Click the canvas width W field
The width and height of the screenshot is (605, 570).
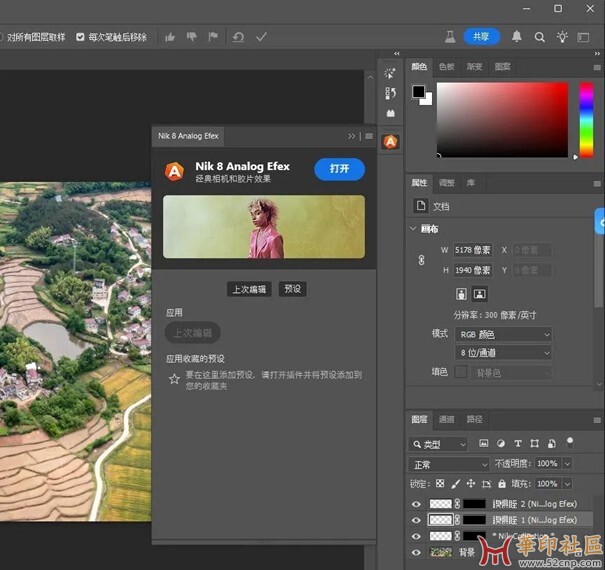(472, 250)
